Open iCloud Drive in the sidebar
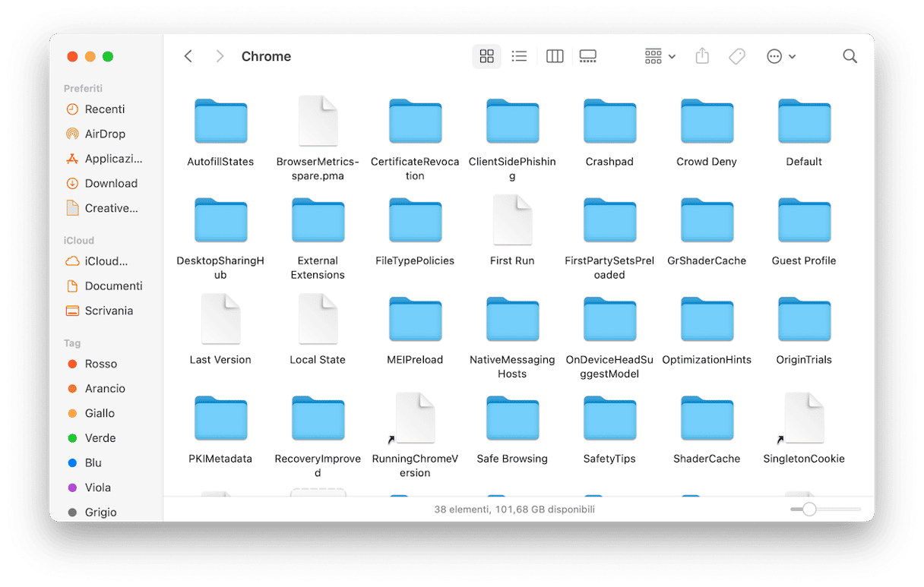Viewport: 924px width, 587px height. pos(105,261)
